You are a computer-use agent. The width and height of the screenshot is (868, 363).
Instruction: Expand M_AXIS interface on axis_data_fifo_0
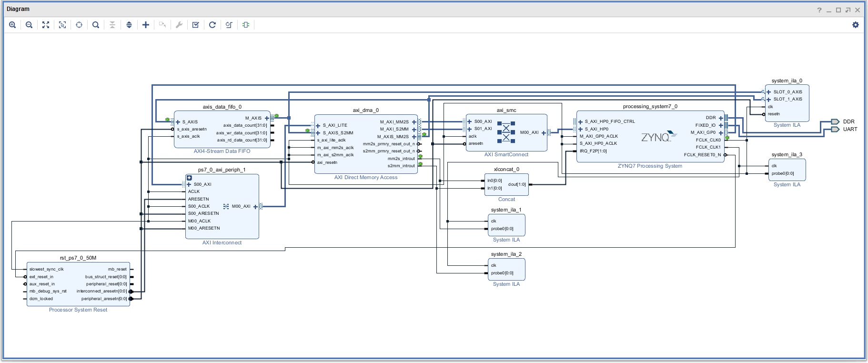click(267, 118)
